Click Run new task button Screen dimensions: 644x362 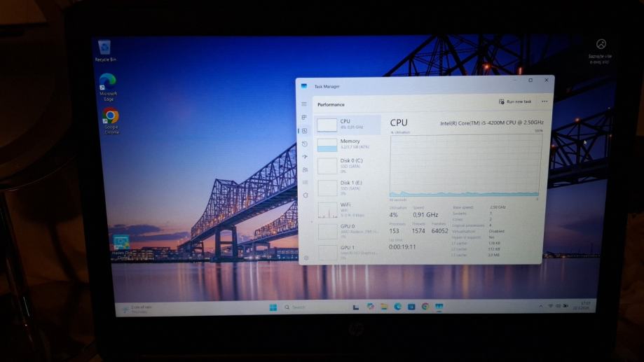point(515,102)
